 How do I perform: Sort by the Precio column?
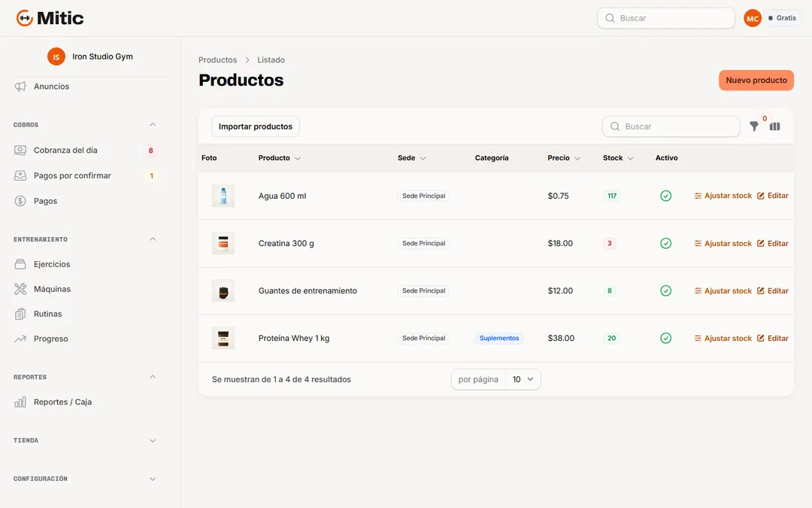pyautogui.click(x=564, y=158)
